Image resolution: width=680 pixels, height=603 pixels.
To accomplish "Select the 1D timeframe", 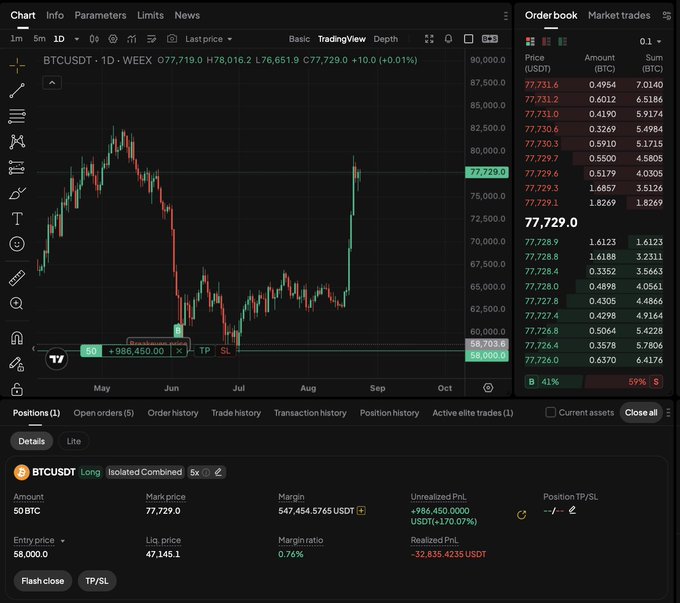I will pos(59,39).
